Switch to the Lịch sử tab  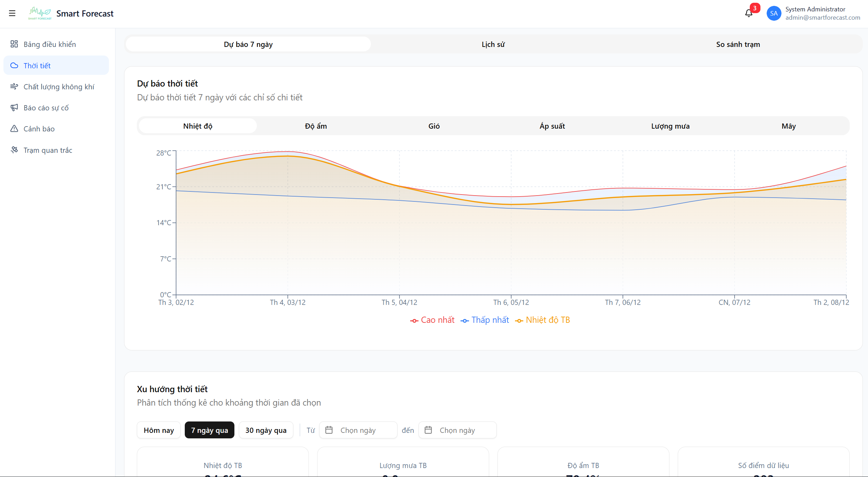(x=493, y=44)
